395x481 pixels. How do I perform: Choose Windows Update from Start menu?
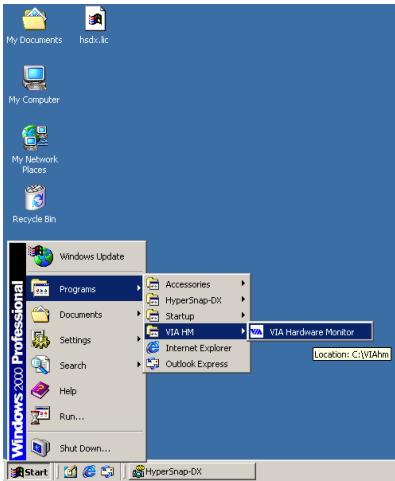pyautogui.click(x=85, y=256)
